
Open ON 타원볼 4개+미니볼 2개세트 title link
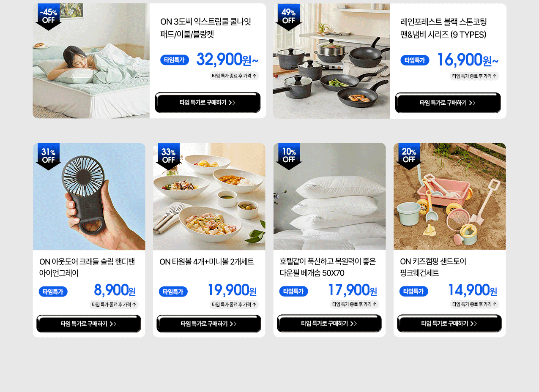coord(207,262)
